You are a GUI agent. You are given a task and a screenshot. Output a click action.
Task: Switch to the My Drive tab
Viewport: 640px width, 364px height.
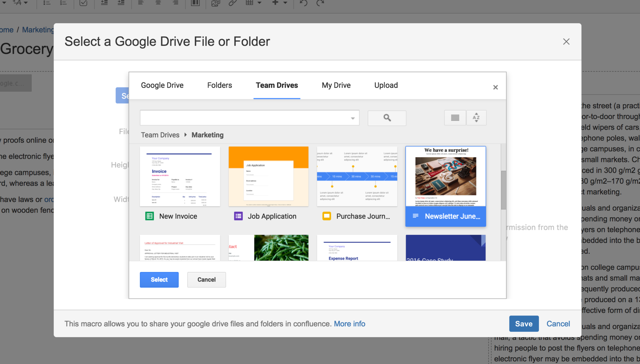336,85
